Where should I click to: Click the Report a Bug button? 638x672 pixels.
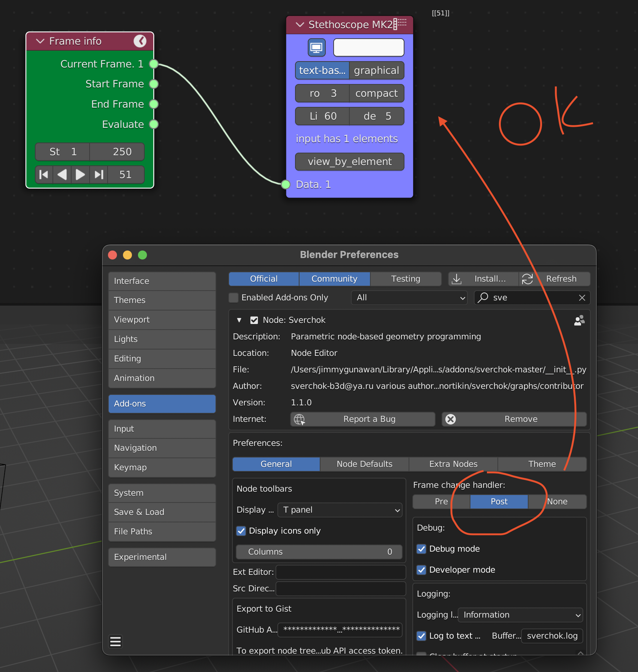tap(363, 419)
